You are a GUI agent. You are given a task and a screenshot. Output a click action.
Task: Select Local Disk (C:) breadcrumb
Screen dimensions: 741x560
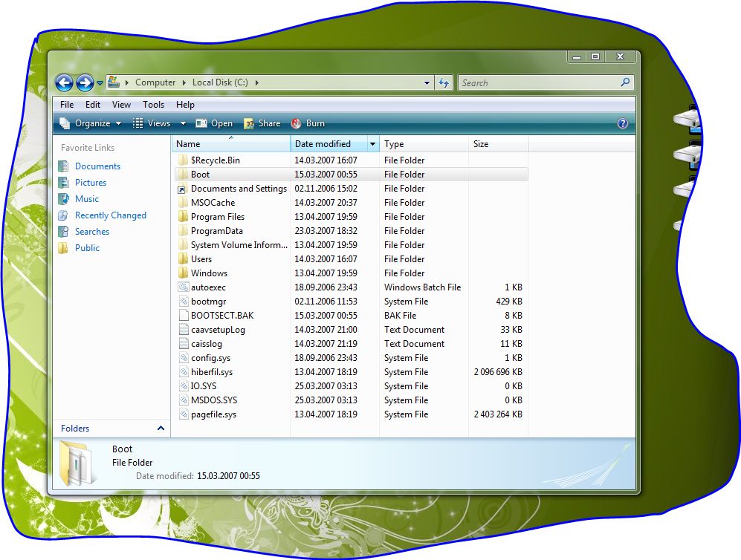[220, 82]
